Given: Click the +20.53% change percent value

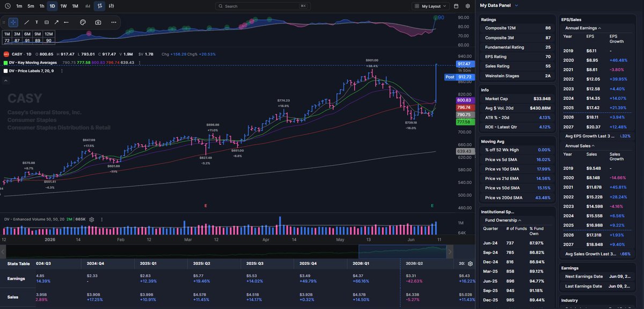Looking at the screenshot, I should pos(207,54).
